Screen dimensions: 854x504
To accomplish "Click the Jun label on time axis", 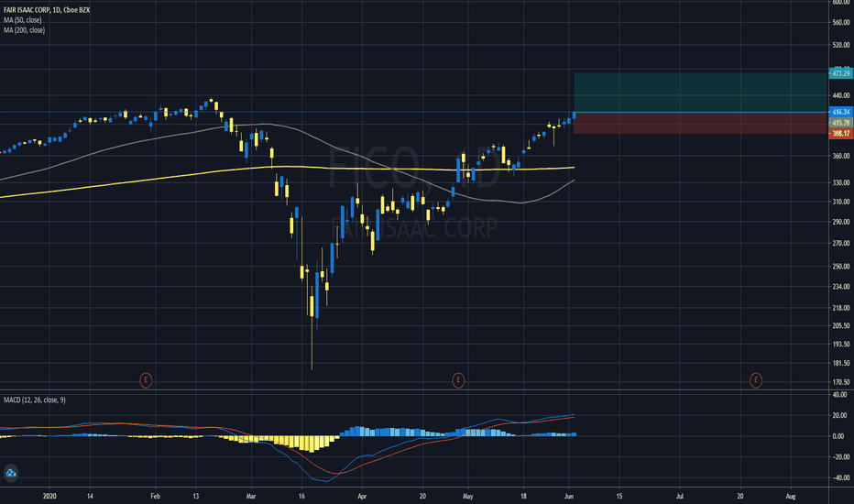I will (x=569, y=496).
